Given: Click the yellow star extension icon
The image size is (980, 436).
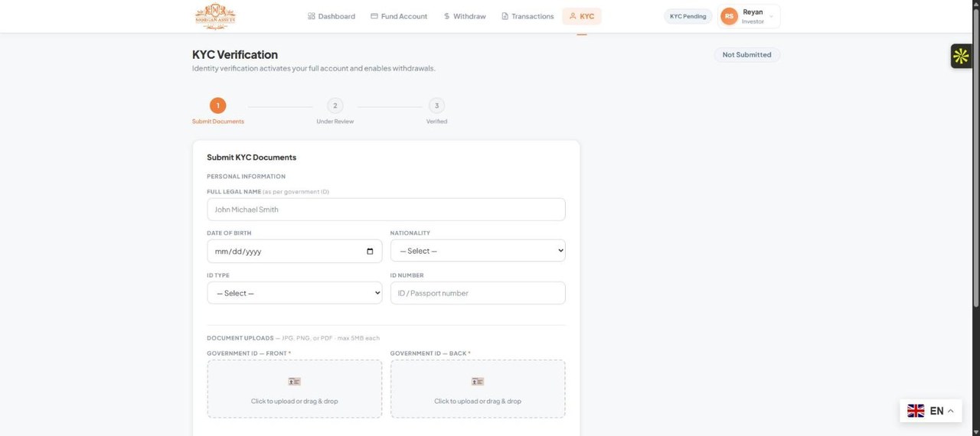Looking at the screenshot, I should coord(961,56).
